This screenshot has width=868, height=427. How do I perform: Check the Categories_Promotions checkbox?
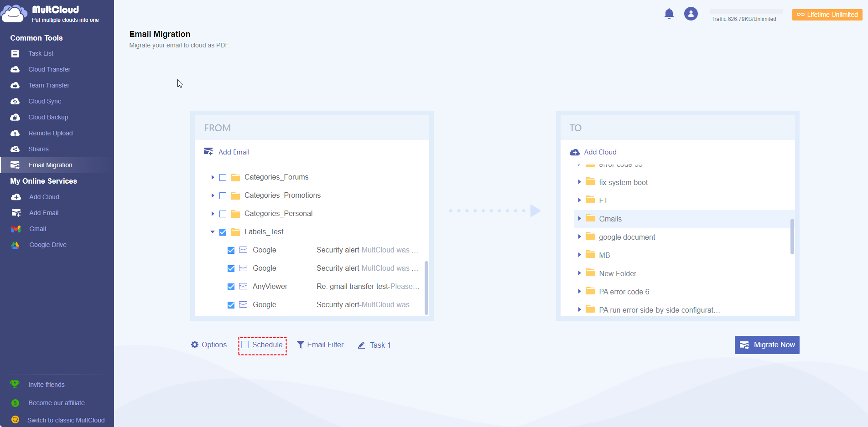[x=223, y=195]
